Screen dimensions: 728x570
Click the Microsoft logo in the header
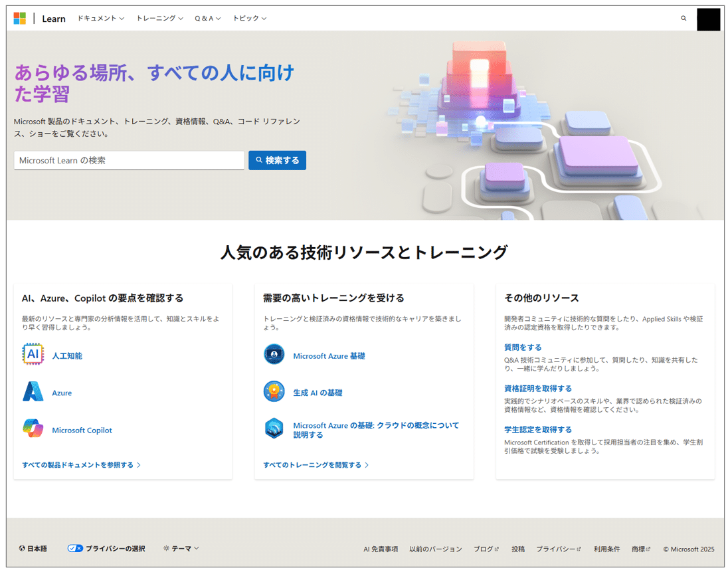19,18
